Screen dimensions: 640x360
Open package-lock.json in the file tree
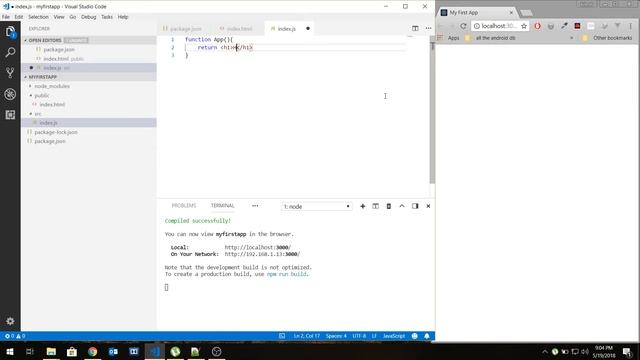[56, 132]
